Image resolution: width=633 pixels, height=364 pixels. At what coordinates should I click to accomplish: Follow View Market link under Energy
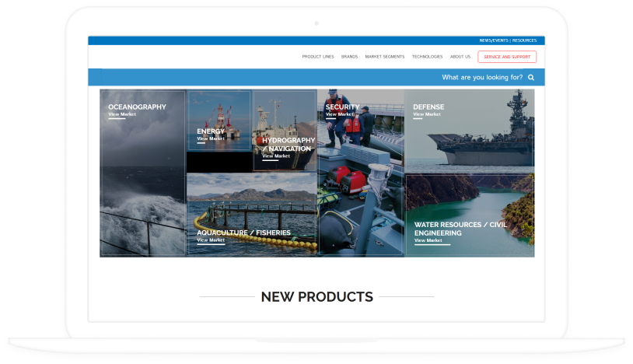pos(211,138)
